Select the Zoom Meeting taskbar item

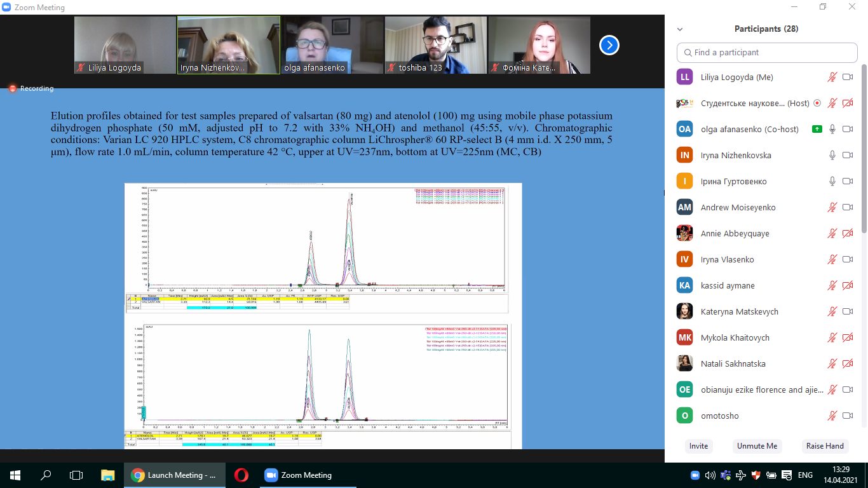pos(299,475)
